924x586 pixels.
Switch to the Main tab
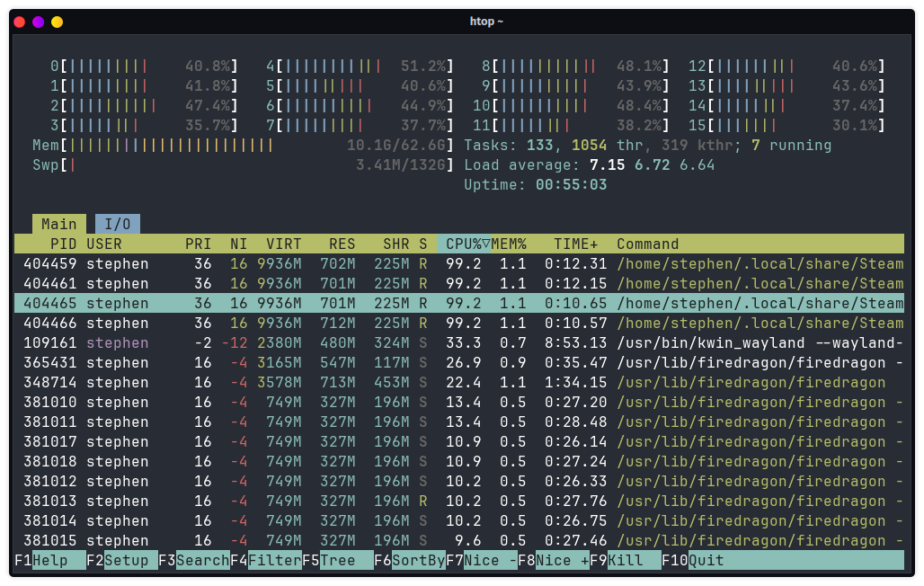point(59,224)
